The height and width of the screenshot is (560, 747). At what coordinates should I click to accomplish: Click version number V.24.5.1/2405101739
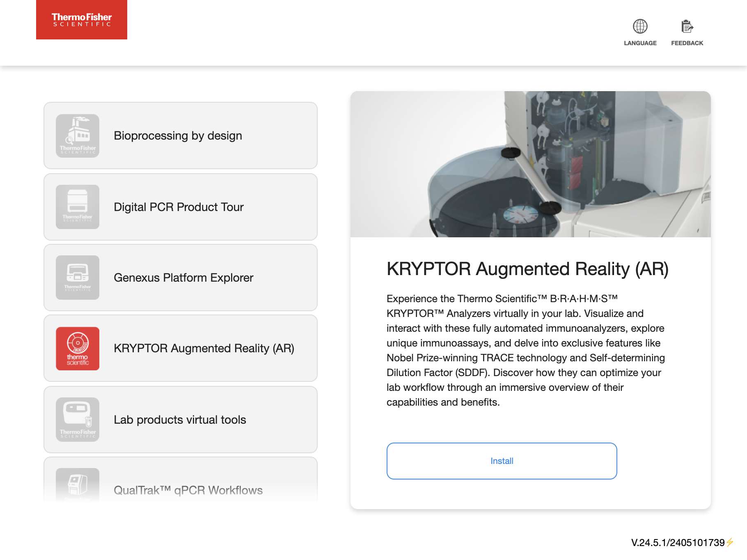pyautogui.click(x=678, y=543)
